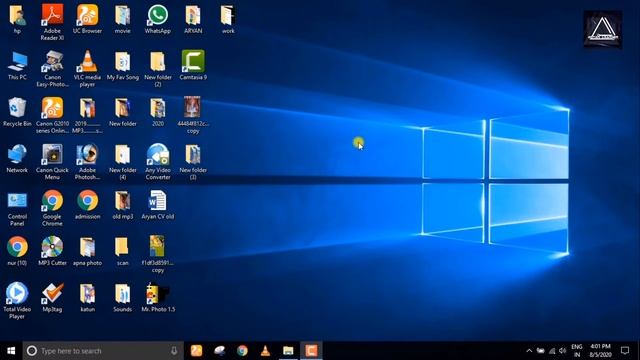Screen dimensions: 640x360
Task: Select the scan folder
Action: coord(122,251)
